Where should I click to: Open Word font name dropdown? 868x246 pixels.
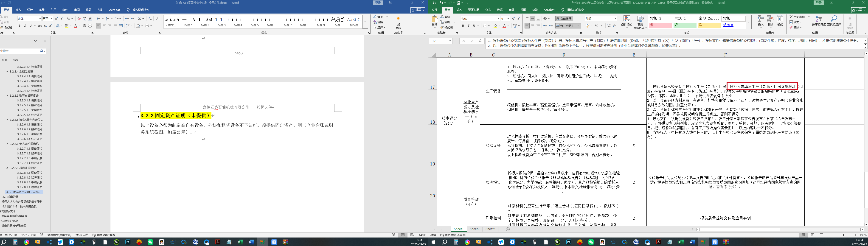[x=40, y=19]
